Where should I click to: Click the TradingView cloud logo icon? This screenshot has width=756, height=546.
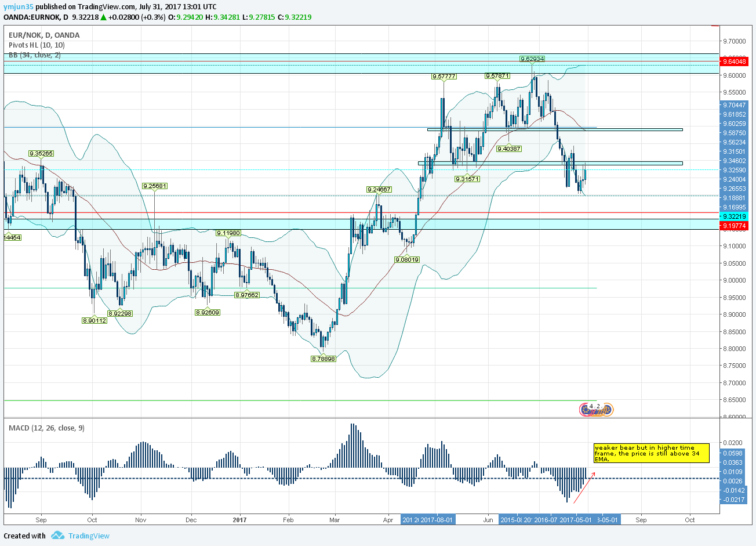[x=57, y=535]
